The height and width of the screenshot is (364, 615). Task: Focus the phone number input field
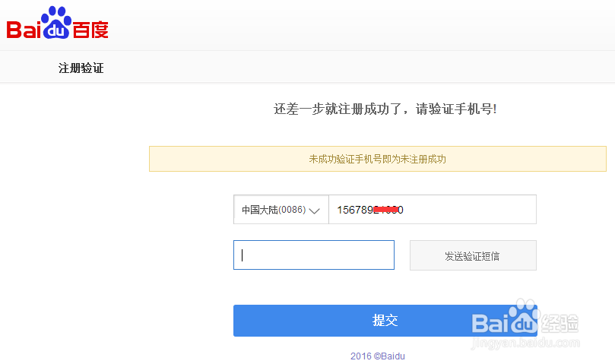click(456, 210)
